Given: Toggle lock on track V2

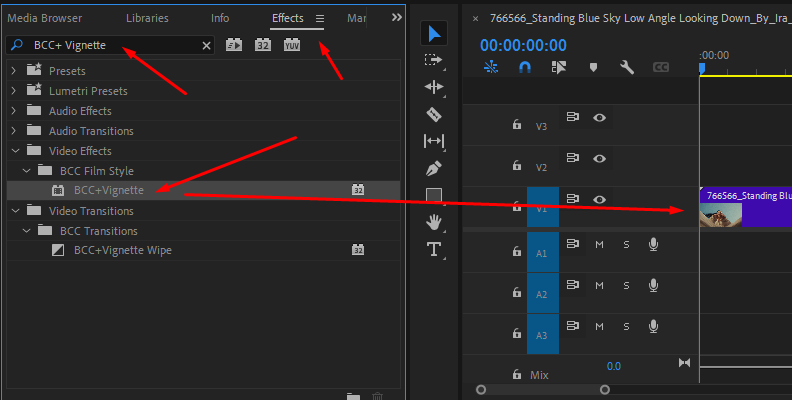Looking at the screenshot, I should pyautogui.click(x=516, y=165).
